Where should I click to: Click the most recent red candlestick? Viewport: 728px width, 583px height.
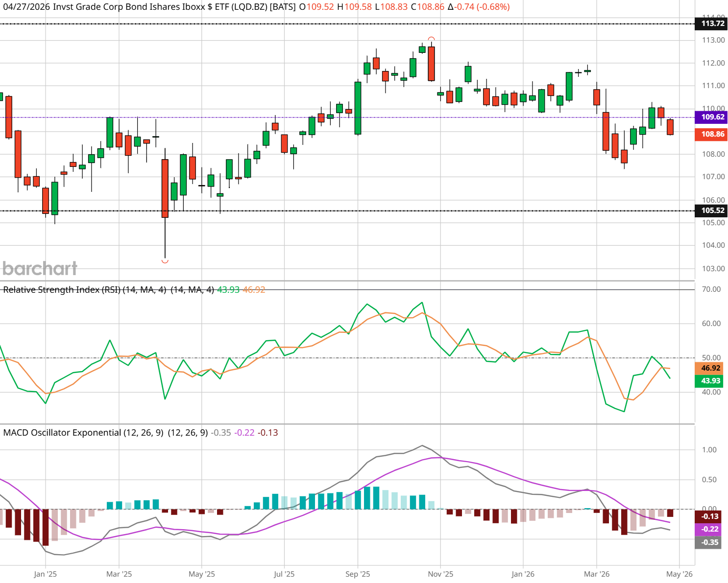pyautogui.click(x=670, y=127)
